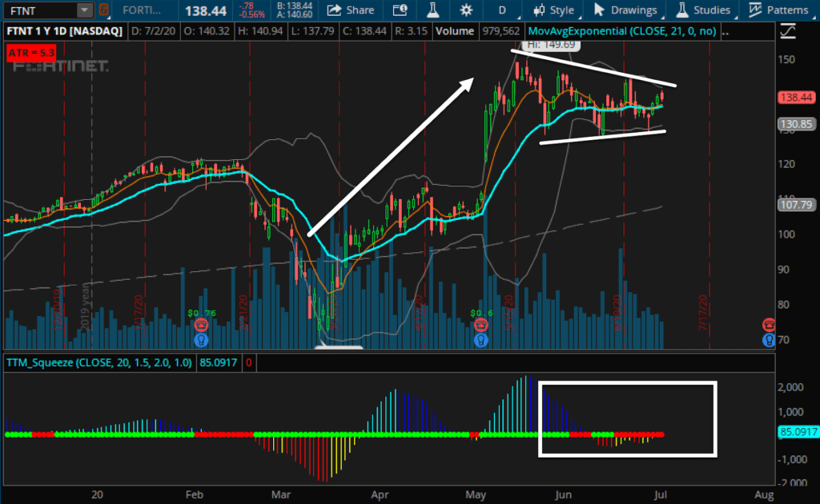Click the flask icon next to Share
Image resolution: width=820 pixels, height=504 pixels.
[433, 10]
